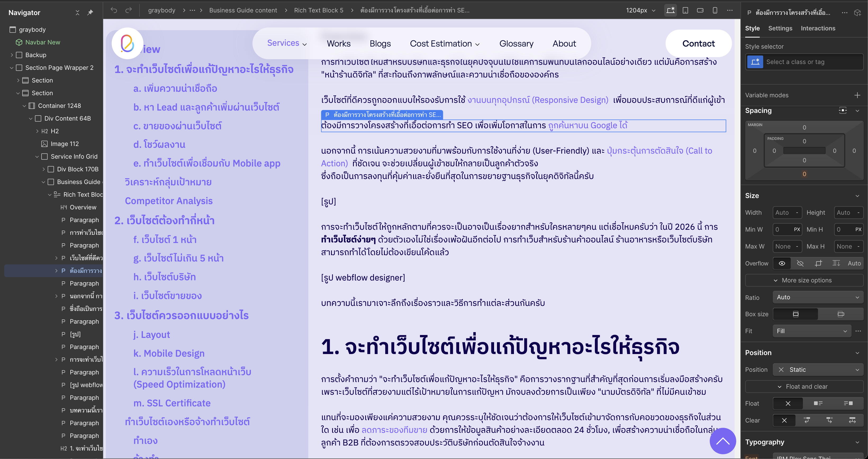The image size is (868, 459).
Task: Click Glossary in the site navbar
Action: pyautogui.click(x=516, y=44)
